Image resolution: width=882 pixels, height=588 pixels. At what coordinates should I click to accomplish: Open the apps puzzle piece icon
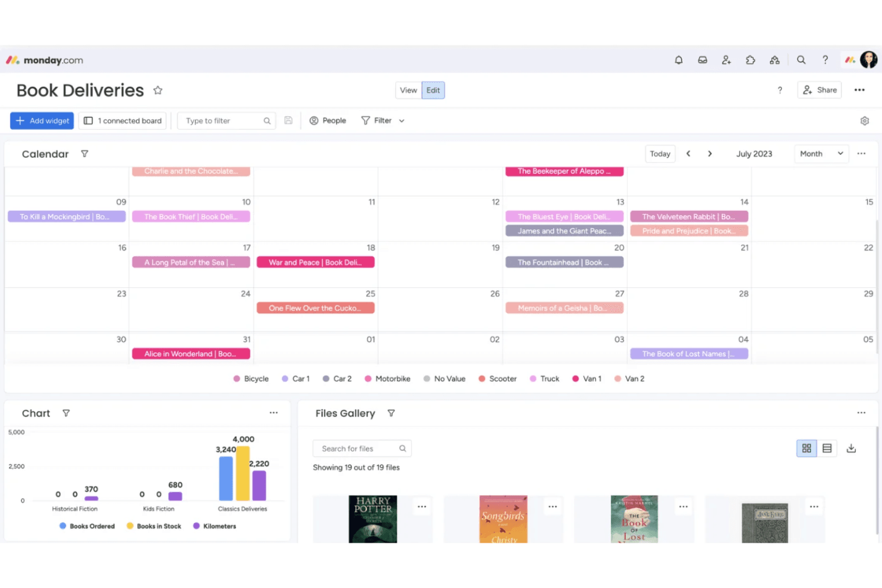tap(750, 60)
